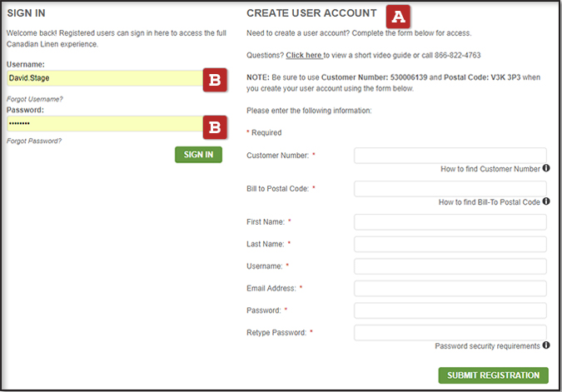Click the red B marker beside Username field
562x392 pixels.
[215, 79]
